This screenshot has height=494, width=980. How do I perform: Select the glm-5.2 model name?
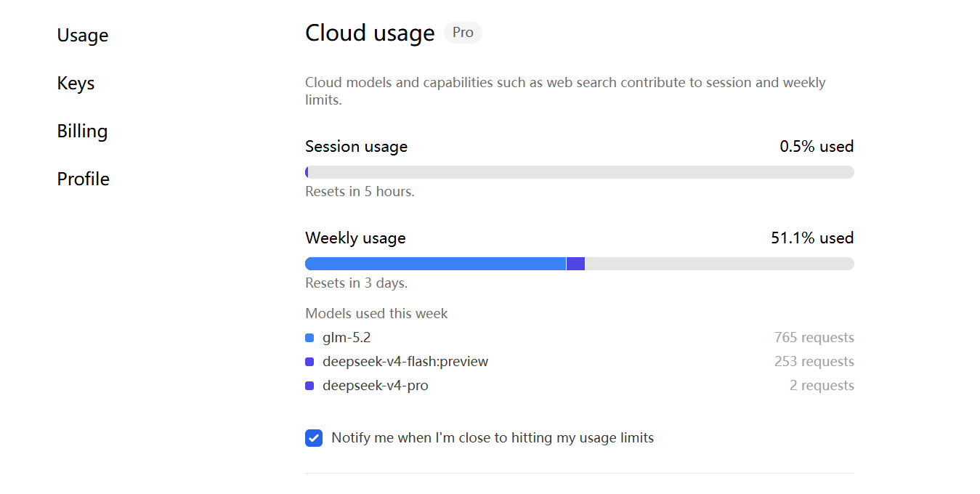point(347,338)
